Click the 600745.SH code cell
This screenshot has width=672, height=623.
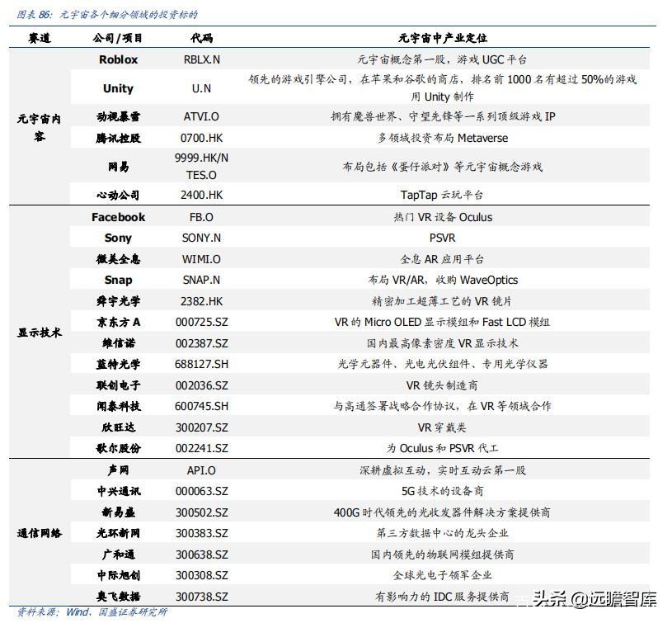pos(201,407)
